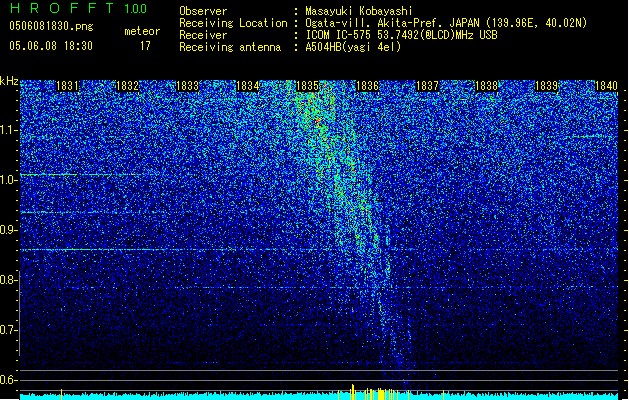Click the date stamp 05.06.08 18:30
This screenshot has width=629, height=400.
(x=51, y=46)
